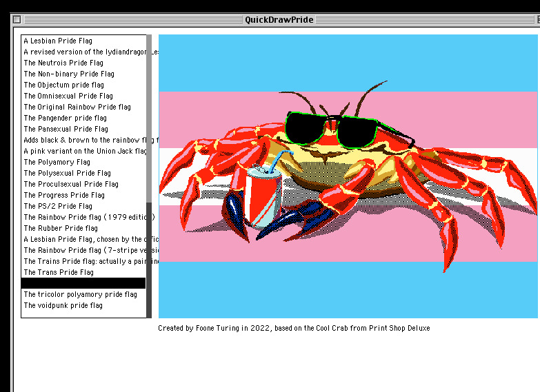Image resolution: width=540 pixels, height=392 pixels.
Task: Click the highlighted black selected list row
Action: point(83,283)
